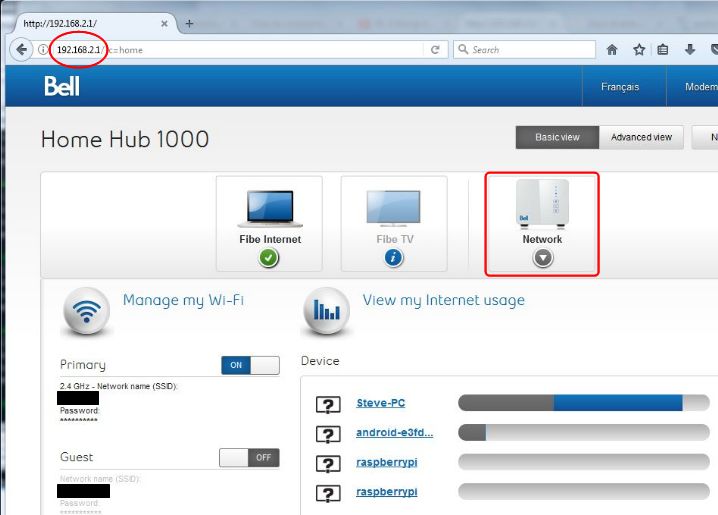Open a new tab with the plus button
The height and width of the screenshot is (515, 718).
[189, 23]
